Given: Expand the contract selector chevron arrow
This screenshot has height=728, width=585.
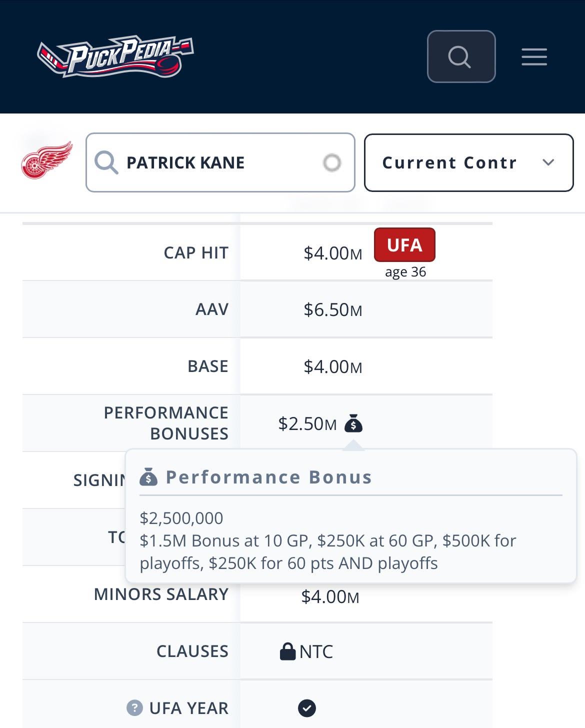Looking at the screenshot, I should [x=548, y=162].
